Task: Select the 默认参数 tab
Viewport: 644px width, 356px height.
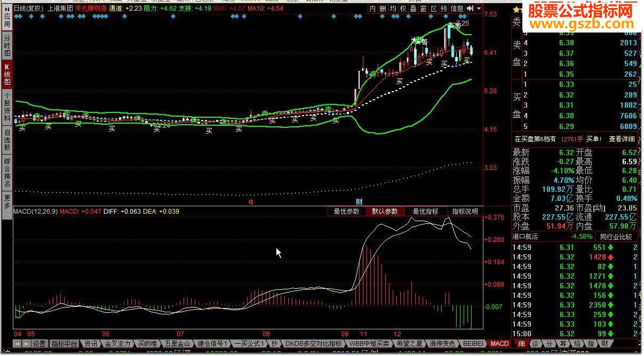Action: coord(385,212)
